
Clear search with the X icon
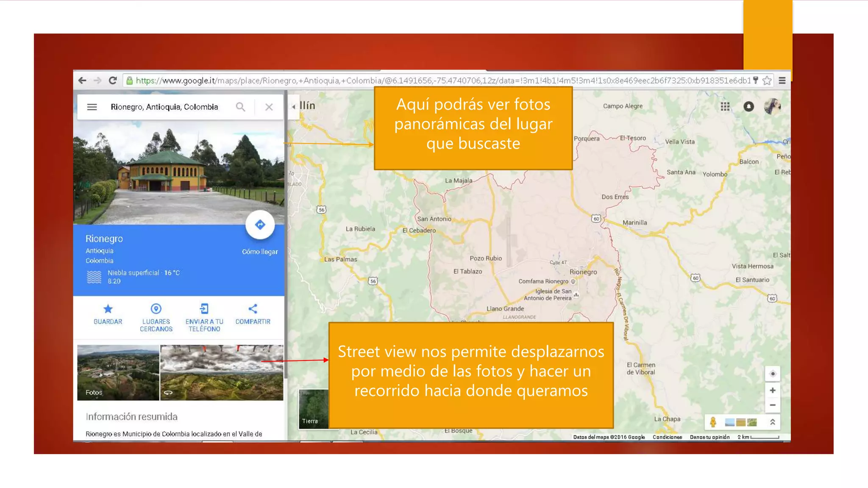269,107
